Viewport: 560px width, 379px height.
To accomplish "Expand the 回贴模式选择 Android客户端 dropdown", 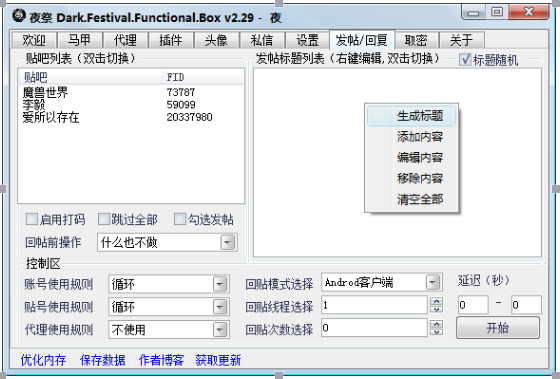I will (x=433, y=283).
